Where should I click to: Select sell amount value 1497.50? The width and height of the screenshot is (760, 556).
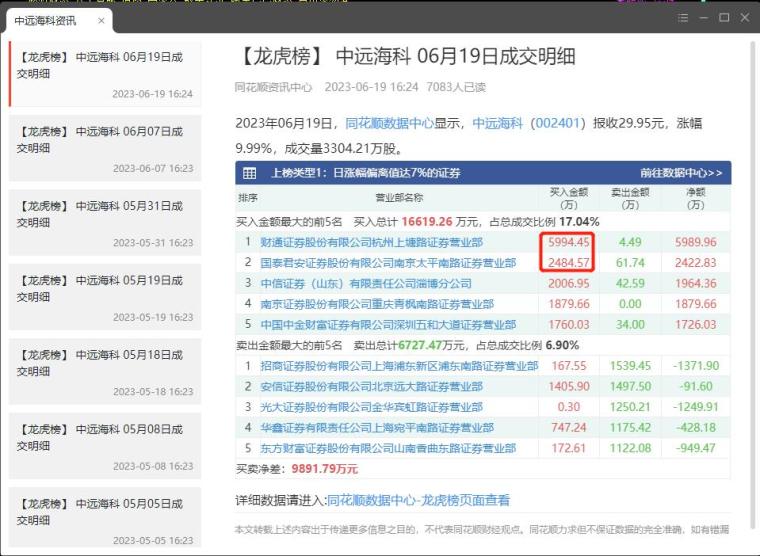[630, 386]
